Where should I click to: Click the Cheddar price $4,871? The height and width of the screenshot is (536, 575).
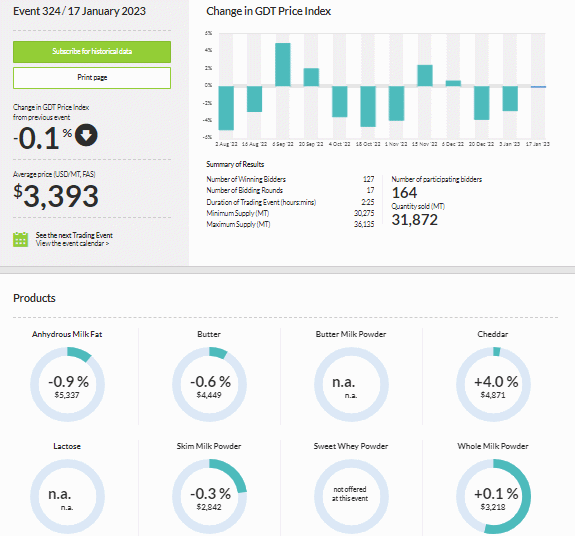493,395
